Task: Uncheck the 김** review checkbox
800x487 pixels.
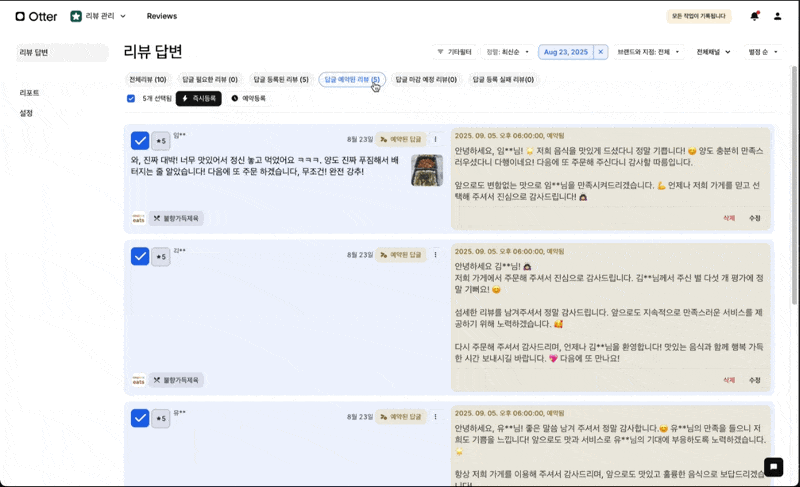Action: click(140, 256)
